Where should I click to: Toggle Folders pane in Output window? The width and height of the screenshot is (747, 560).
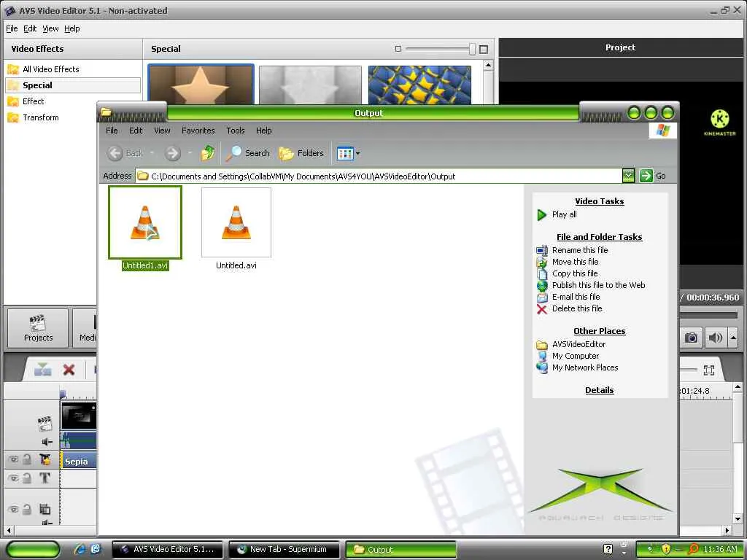(x=301, y=153)
